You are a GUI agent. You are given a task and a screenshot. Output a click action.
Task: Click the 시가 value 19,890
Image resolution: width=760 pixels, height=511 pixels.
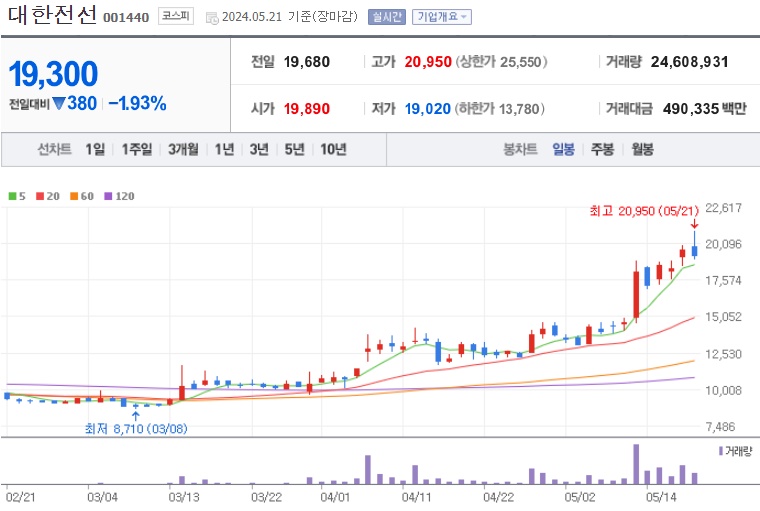point(307,109)
